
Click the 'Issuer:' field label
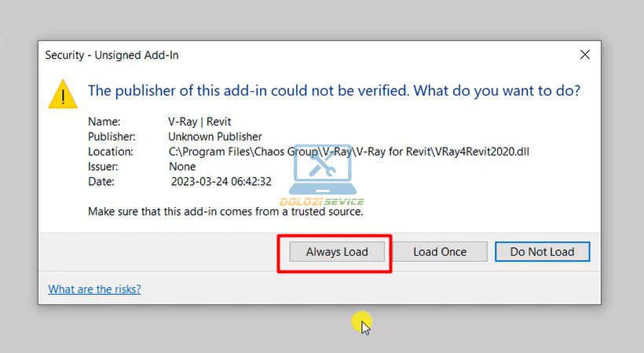point(104,166)
